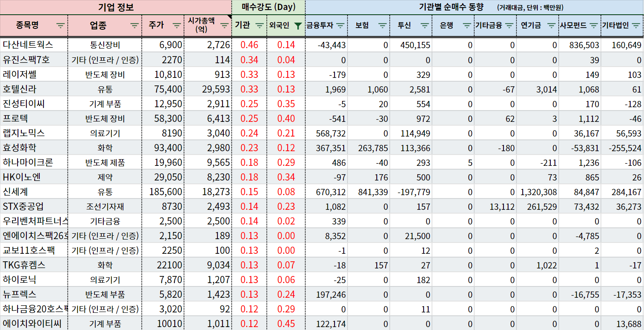Select the 기관별 순매수 동향 header cell
This screenshot has width=644, height=330.
click(475, 7)
